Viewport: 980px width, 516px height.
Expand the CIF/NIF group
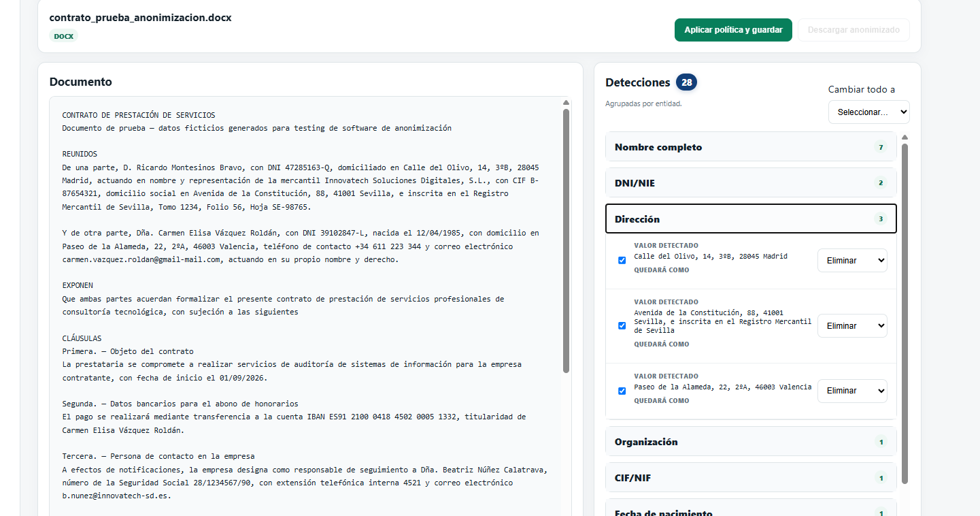point(751,478)
